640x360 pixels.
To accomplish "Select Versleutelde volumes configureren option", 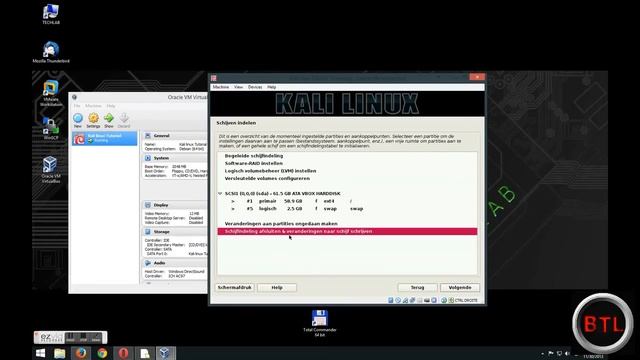I will pos(267,178).
